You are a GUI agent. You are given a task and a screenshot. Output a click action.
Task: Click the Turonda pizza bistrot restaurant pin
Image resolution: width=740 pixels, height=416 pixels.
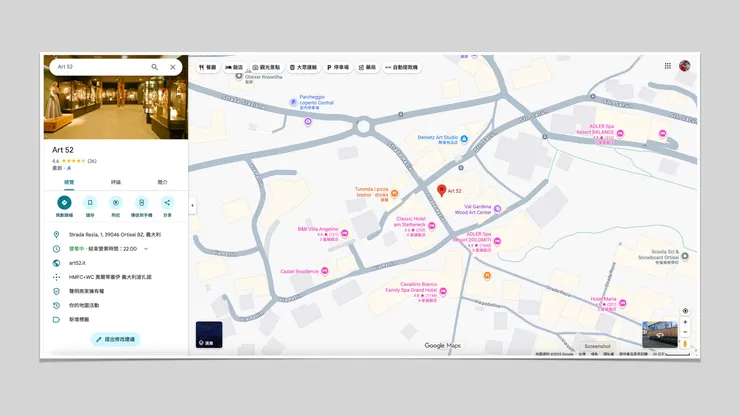395,193
